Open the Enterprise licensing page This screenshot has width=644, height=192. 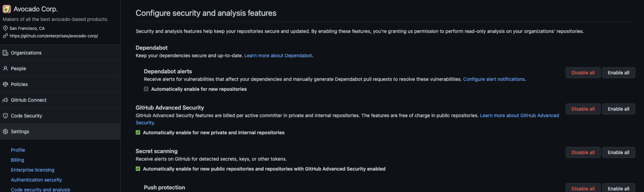coord(32,170)
